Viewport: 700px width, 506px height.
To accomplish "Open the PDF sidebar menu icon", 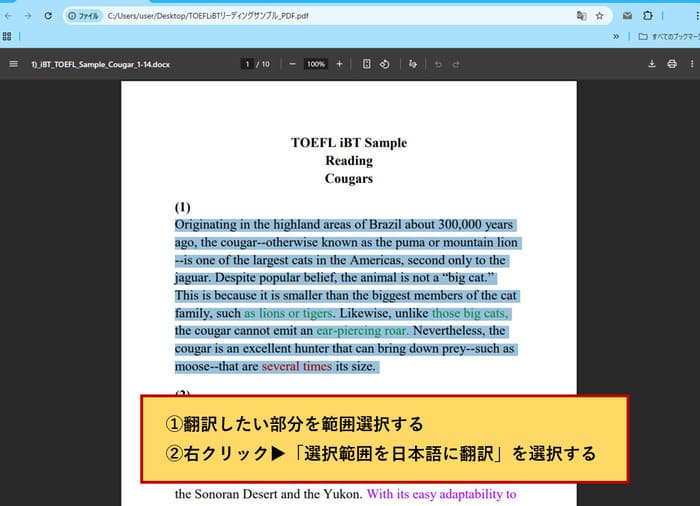I will (x=13, y=64).
